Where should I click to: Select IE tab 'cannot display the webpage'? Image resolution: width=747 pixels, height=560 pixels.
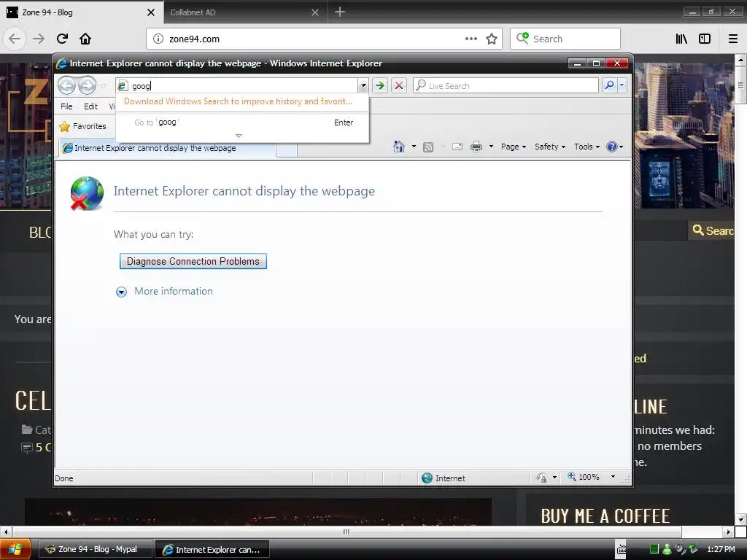(x=167, y=148)
